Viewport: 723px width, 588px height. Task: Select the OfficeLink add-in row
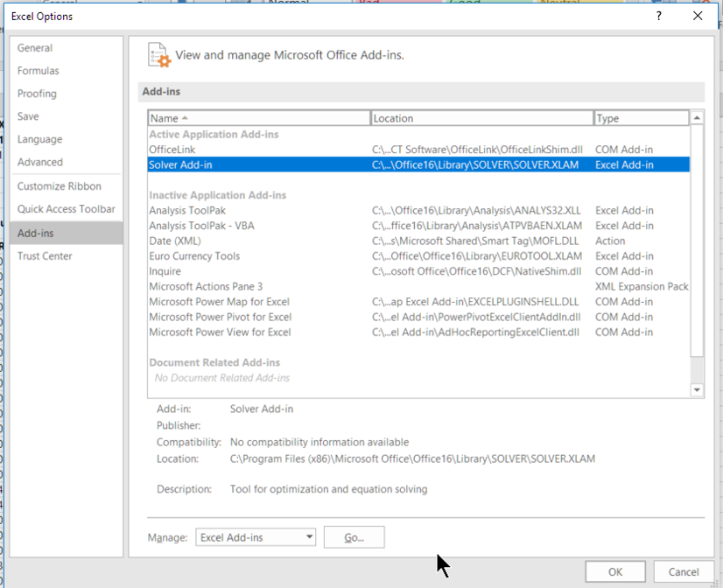point(418,150)
